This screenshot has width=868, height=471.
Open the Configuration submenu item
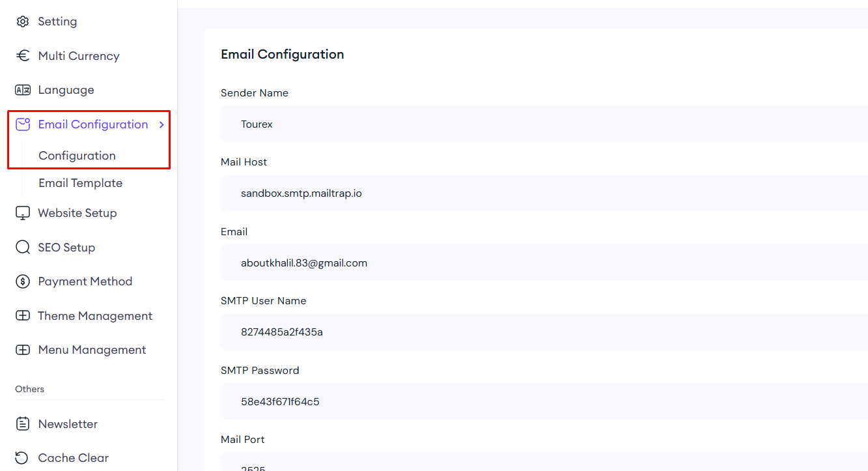pos(77,156)
